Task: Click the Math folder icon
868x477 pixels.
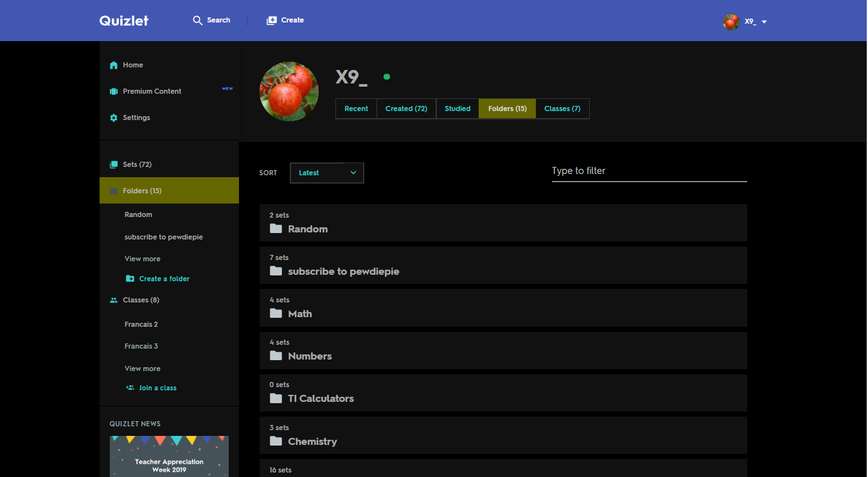Action: 276,313
